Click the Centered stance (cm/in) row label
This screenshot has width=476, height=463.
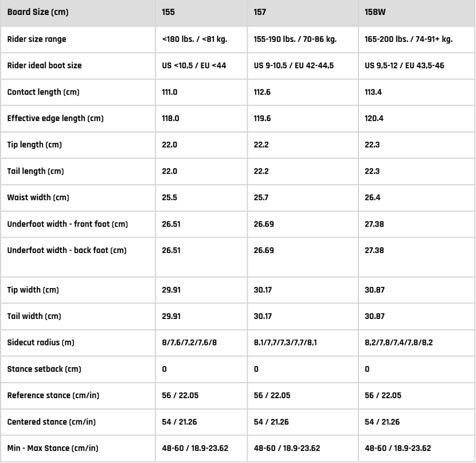coord(52,422)
